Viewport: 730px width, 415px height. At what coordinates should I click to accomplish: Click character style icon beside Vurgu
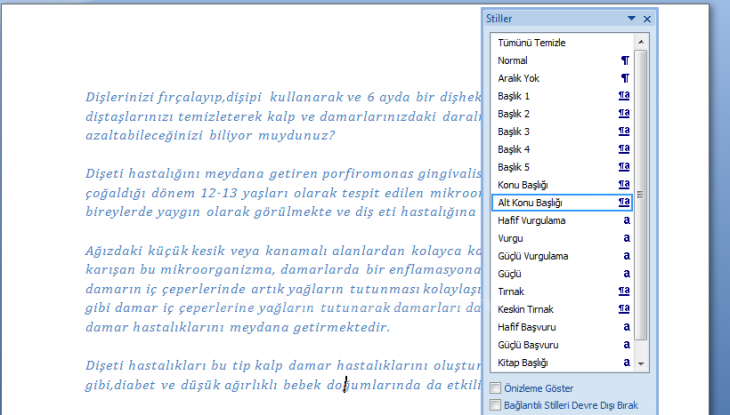627,238
